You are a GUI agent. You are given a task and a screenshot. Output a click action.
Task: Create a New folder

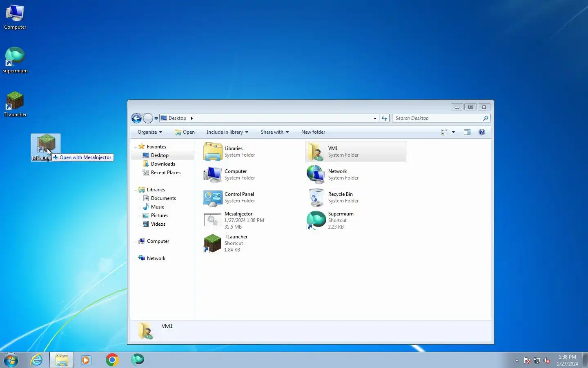313,132
